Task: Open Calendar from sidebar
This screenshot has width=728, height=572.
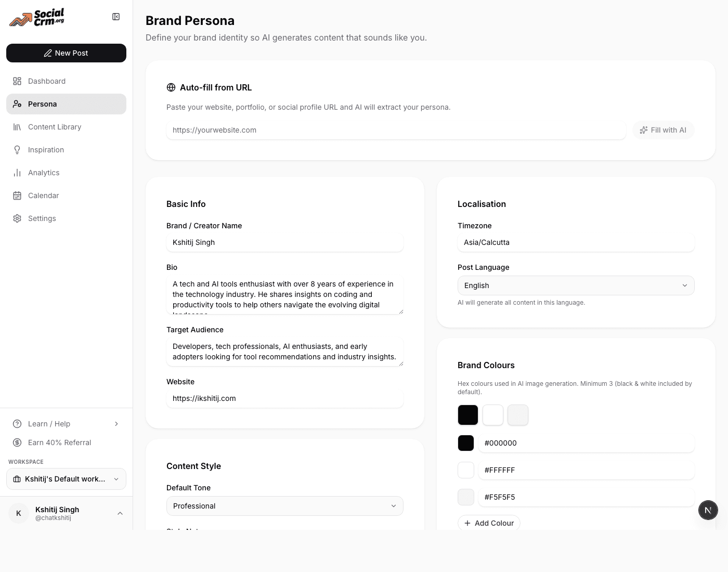Action: (x=66, y=196)
